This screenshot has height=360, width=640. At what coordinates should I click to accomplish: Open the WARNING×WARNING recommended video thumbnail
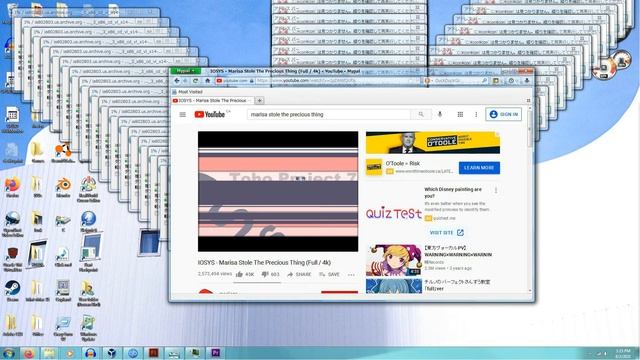393,260
